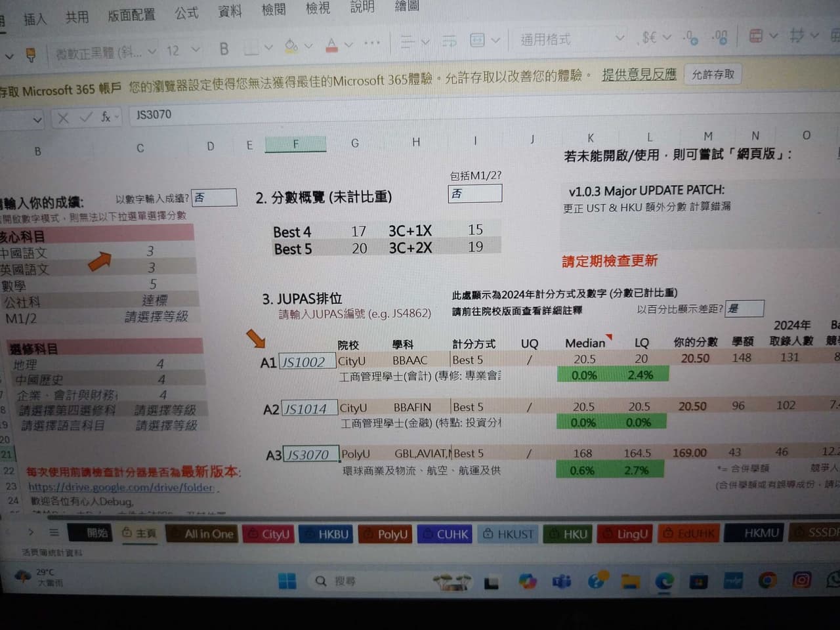Image resolution: width=840 pixels, height=630 pixels.
Task: Open Instagram from the taskbar
Action: [801, 580]
